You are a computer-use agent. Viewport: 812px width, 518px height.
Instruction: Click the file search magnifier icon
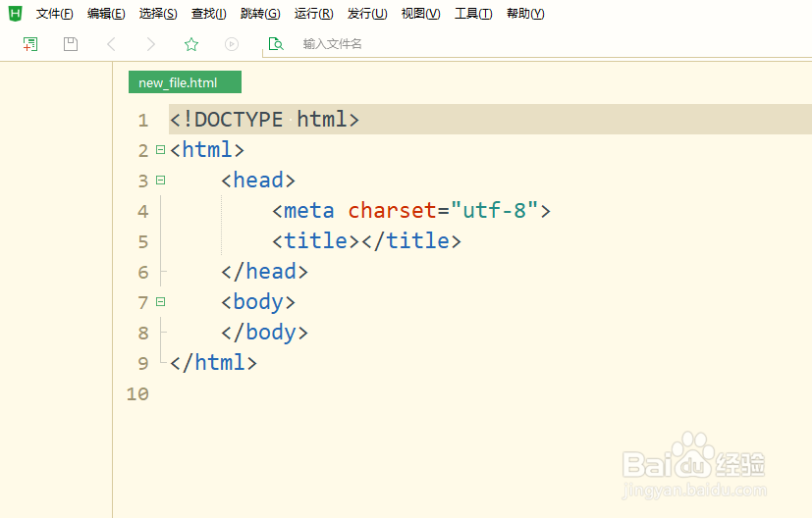276,44
